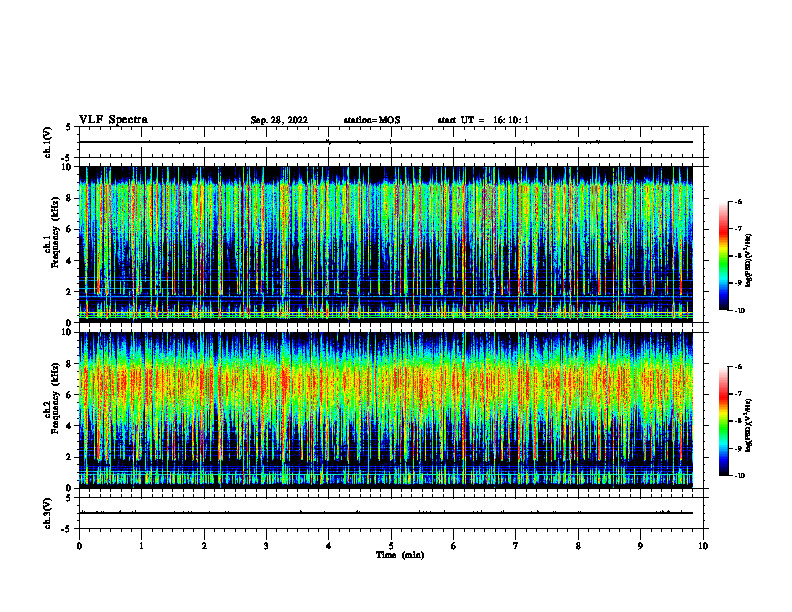Screen dimensions: 792x612
Task: Click the "ch.1(V)" axis label
Action: click(x=47, y=142)
